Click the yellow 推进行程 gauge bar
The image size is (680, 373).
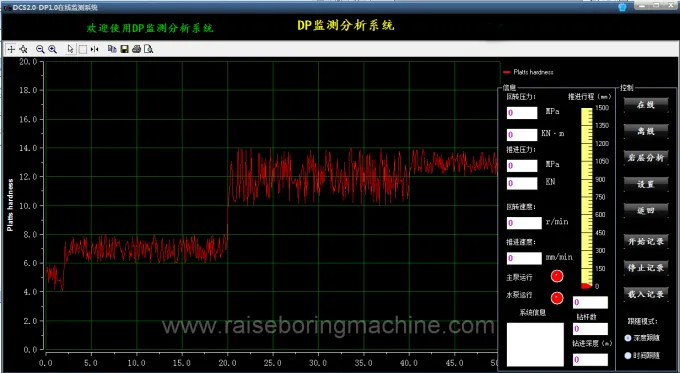587,197
